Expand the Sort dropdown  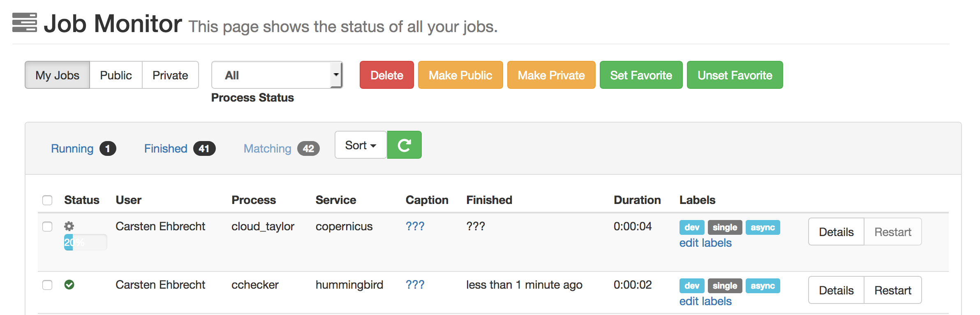(361, 145)
